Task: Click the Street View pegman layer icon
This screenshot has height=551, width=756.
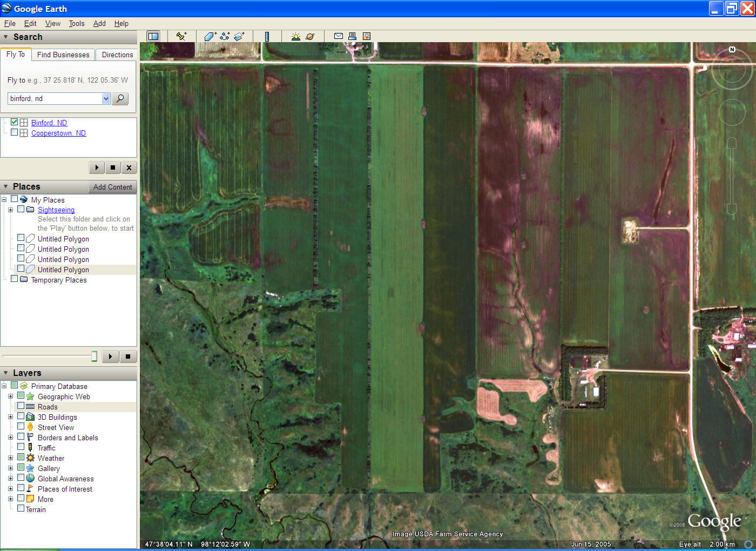Action: click(x=30, y=427)
